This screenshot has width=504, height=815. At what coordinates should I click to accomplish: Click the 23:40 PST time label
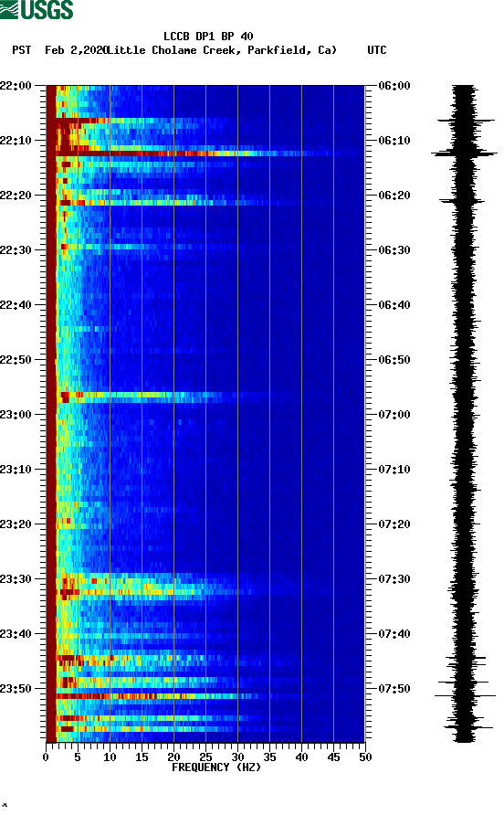16,634
